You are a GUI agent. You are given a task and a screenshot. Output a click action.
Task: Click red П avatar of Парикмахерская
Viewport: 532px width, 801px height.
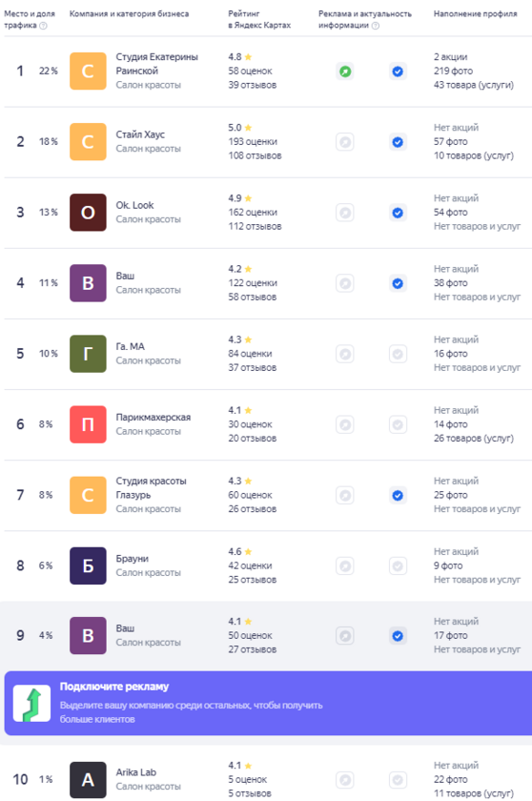tap(88, 424)
